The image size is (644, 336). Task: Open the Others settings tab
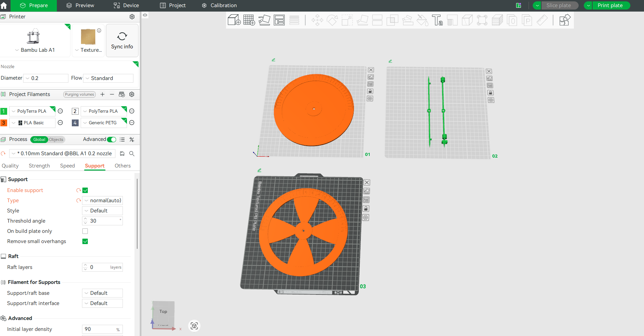click(x=123, y=166)
